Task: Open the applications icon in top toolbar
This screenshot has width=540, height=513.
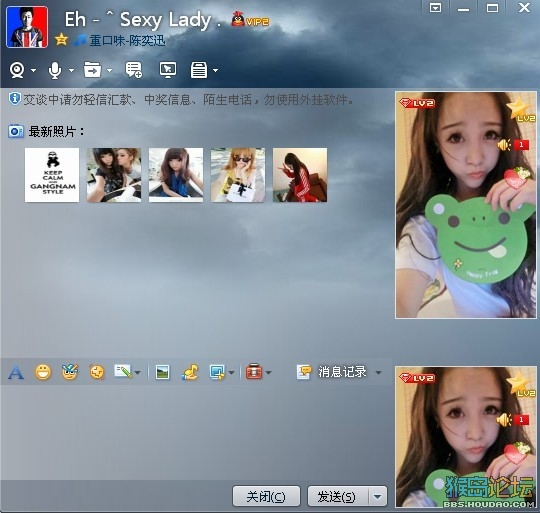Action: [x=199, y=70]
